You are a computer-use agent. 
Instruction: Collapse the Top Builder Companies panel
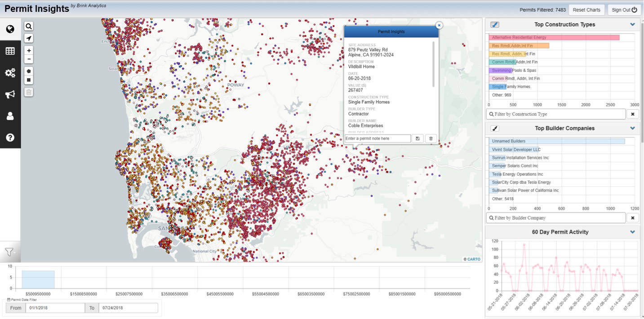tap(633, 128)
